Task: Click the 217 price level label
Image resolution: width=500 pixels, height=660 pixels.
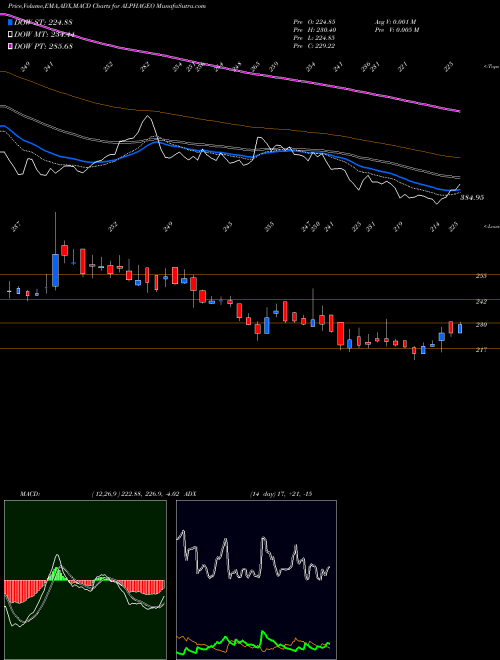Action: [481, 350]
